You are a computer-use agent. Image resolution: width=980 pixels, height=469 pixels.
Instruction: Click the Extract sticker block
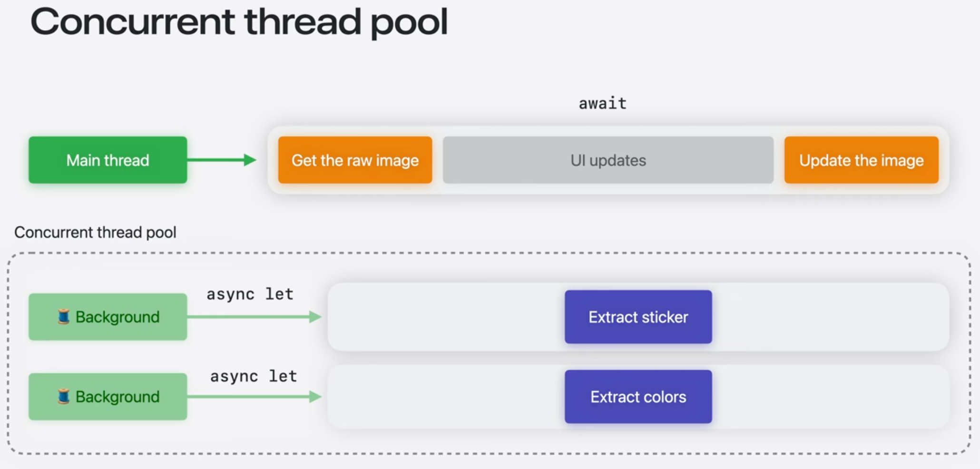tap(638, 317)
